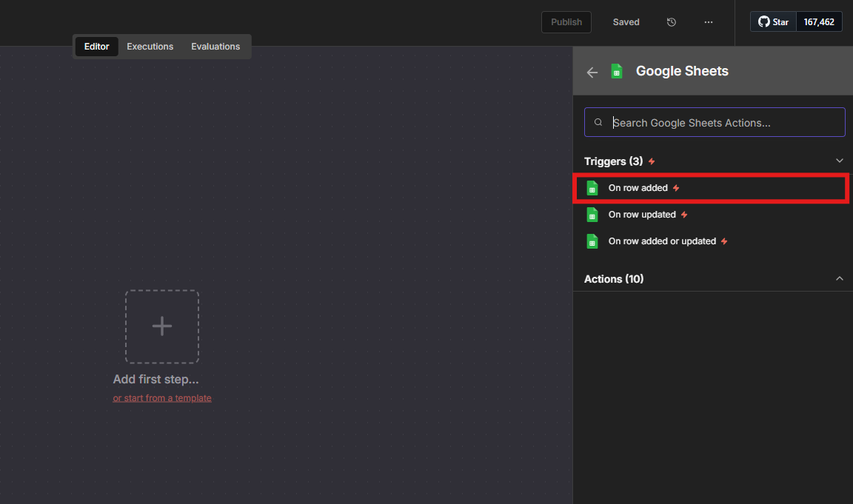
Task: Click the magnifier icon in the search box
Action: [598, 123]
